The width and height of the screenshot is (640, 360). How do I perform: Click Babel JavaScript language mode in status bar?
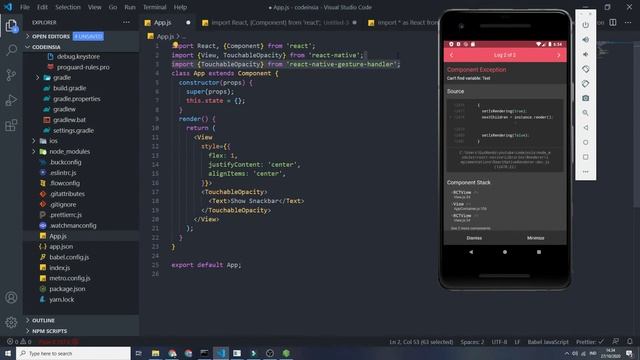[x=548, y=342]
